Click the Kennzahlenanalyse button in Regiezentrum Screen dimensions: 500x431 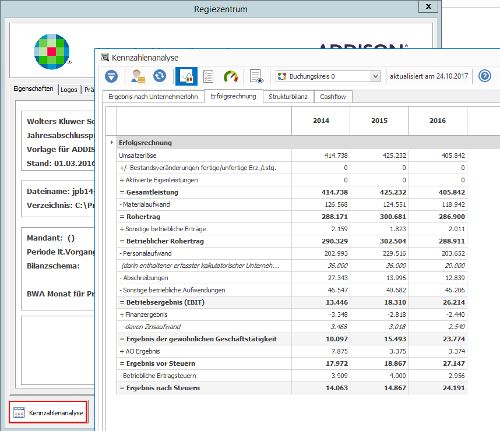[48, 412]
